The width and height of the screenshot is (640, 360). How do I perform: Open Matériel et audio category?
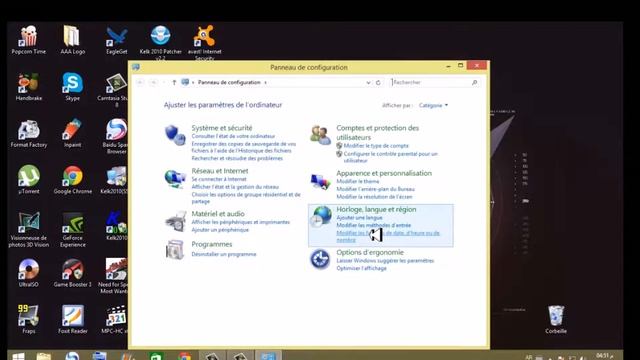coord(218,213)
